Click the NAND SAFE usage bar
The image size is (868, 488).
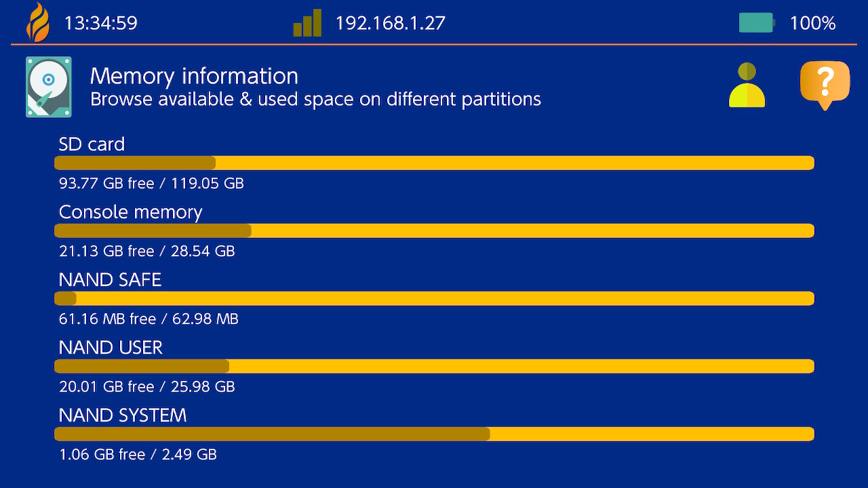(x=434, y=299)
